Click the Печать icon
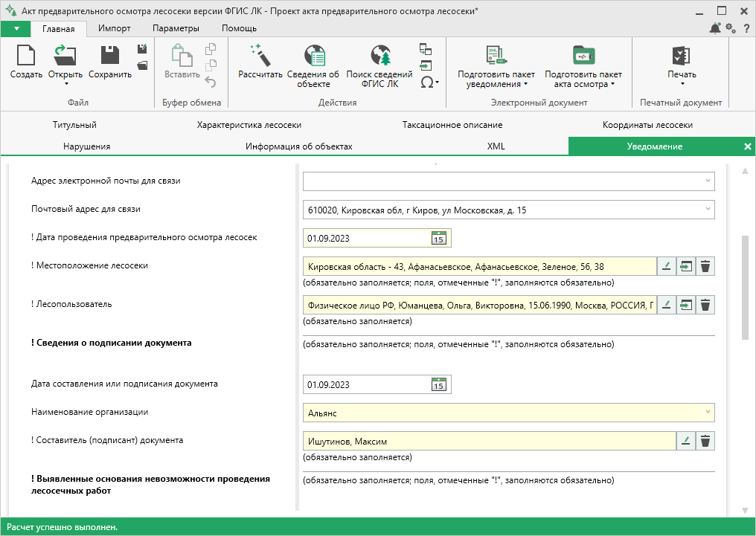Screen dimensions: 756x536 point(682,56)
